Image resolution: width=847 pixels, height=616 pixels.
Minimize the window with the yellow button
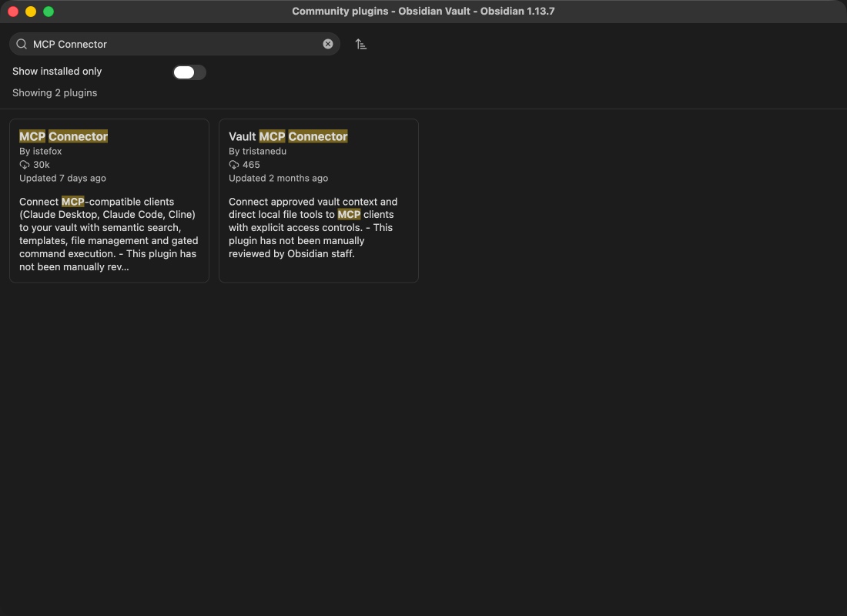pyautogui.click(x=31, y=12)
